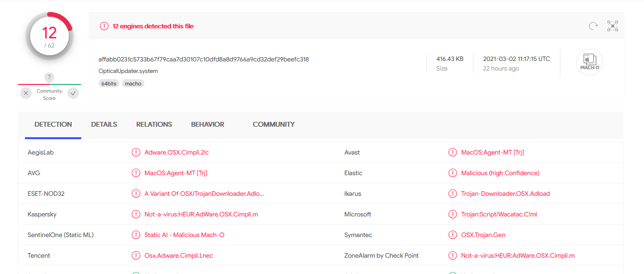Click the warning icon in Microsoft row
Screen dimensions: 644x274
(x=453, y=214)
